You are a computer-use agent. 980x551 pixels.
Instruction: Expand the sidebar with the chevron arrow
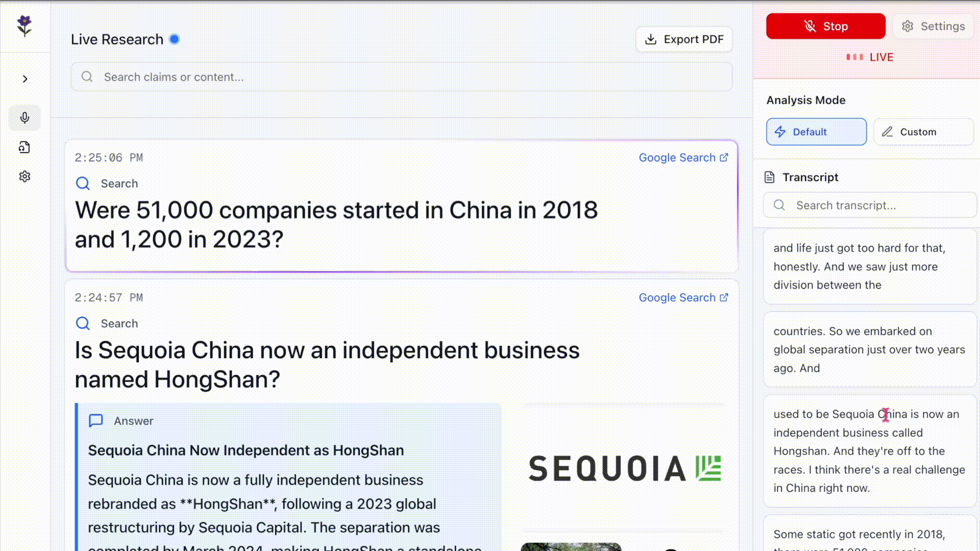click(x=25, y=79)
